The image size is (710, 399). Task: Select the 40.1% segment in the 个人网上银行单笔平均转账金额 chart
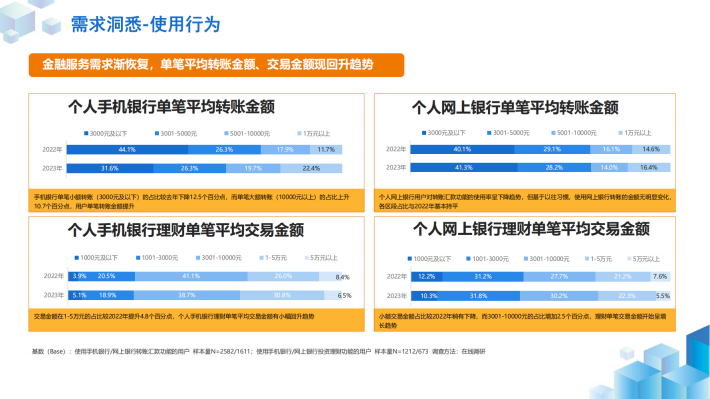[x=462, y=149]
